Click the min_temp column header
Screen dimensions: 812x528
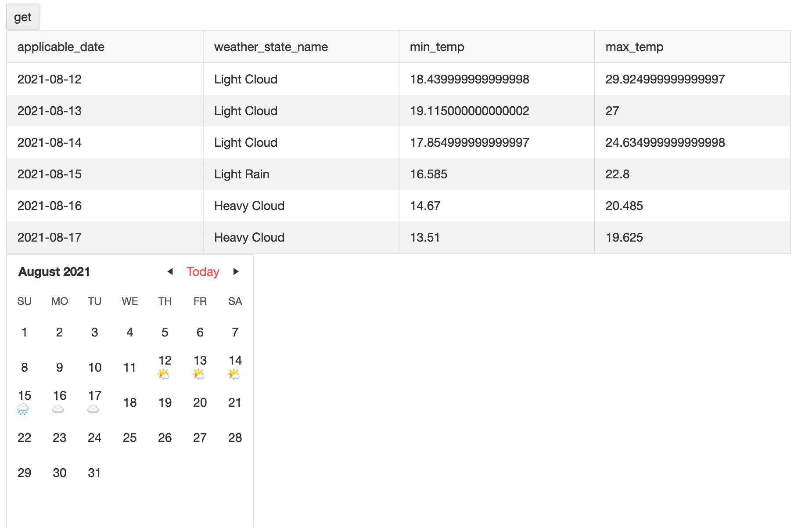(x=437, y=47)
